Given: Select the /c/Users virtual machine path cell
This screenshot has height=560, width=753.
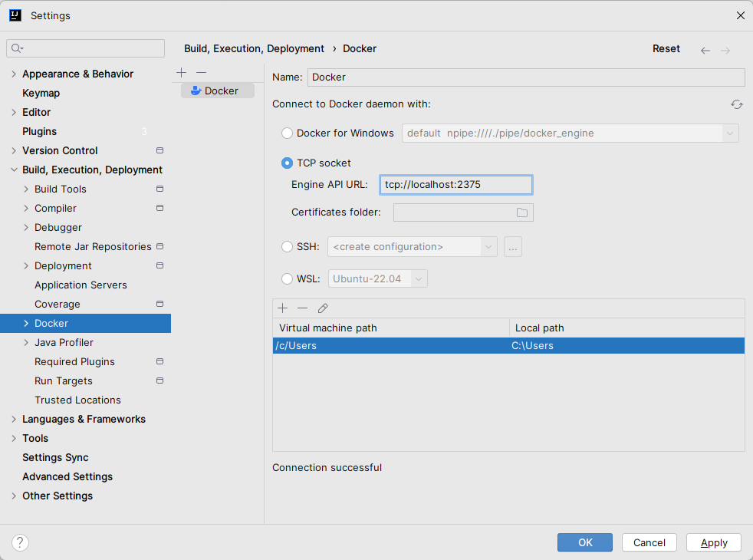Looking at the screenshot, I should click(391, 346).
